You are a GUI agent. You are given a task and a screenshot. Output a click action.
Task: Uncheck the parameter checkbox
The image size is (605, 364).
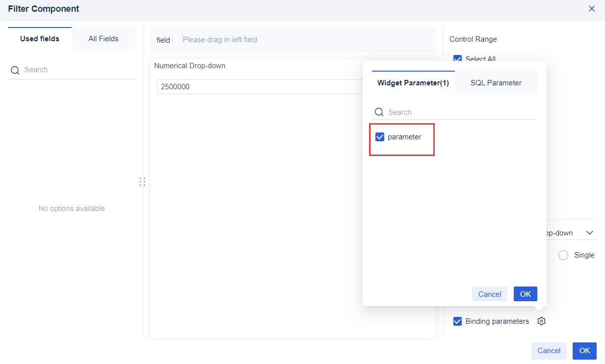(x=379, y=136)
